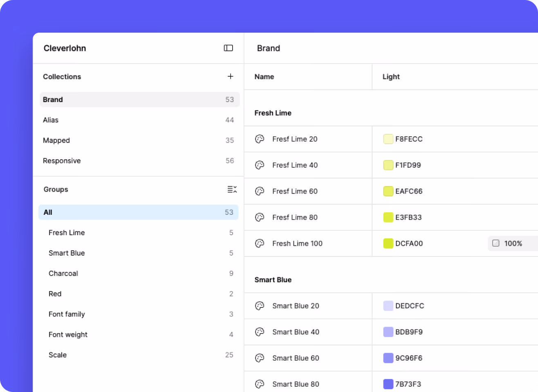Open the Mapped collection
This screenshot has width=538, height=392.
click(139, 140)
